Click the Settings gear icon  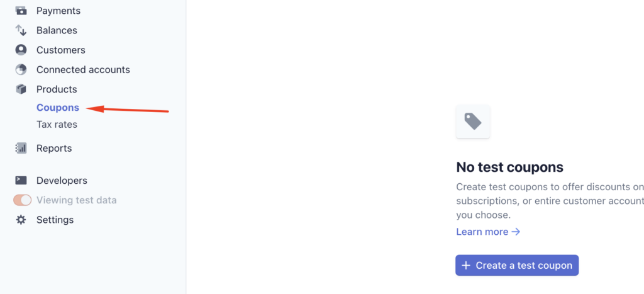(21, 220)
